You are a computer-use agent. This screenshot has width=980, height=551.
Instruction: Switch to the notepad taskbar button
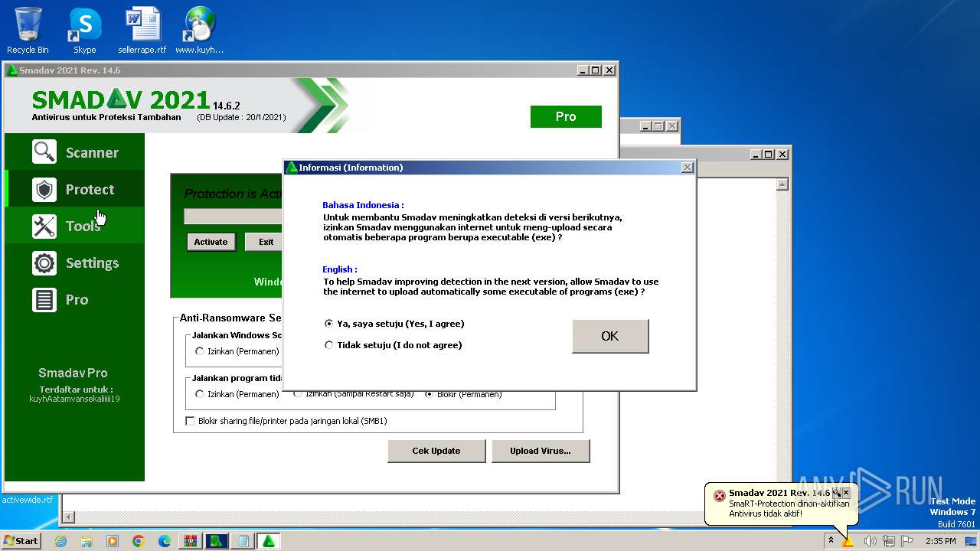coord(243,541)
